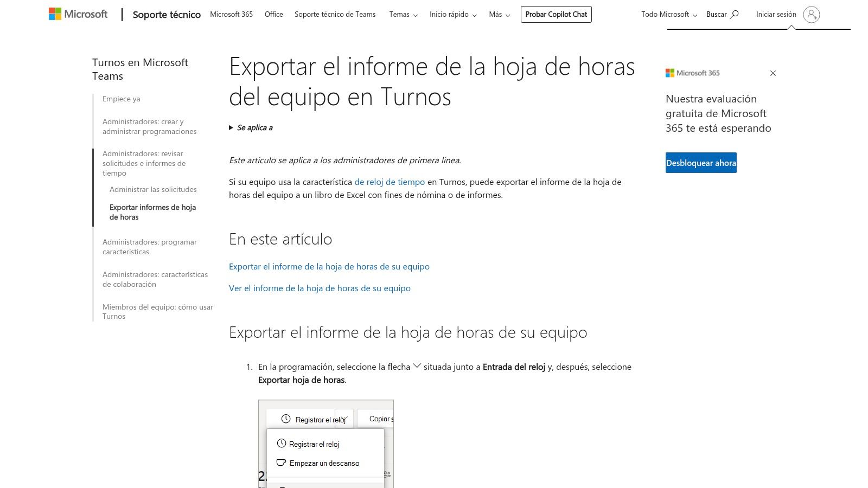Image resolution: width=868 pixels, height=488 pixels.
Task: Jump to Exportar el informe section link
Action: 329,267
